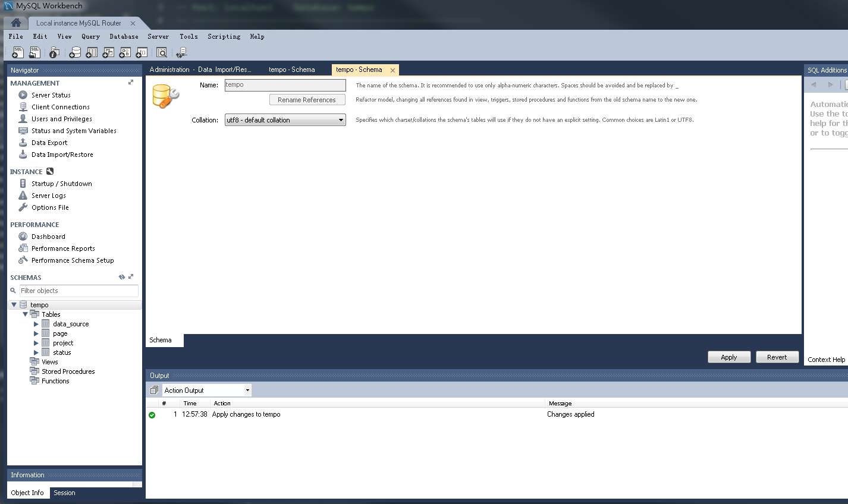The width and height of the screenshot is (848, 504).
Task: Open the Database menu
Action: [x=124, y=36]
